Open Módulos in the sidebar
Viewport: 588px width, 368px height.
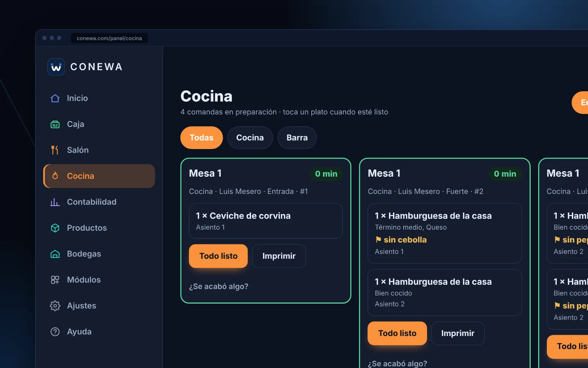click(x=99, y=280)
